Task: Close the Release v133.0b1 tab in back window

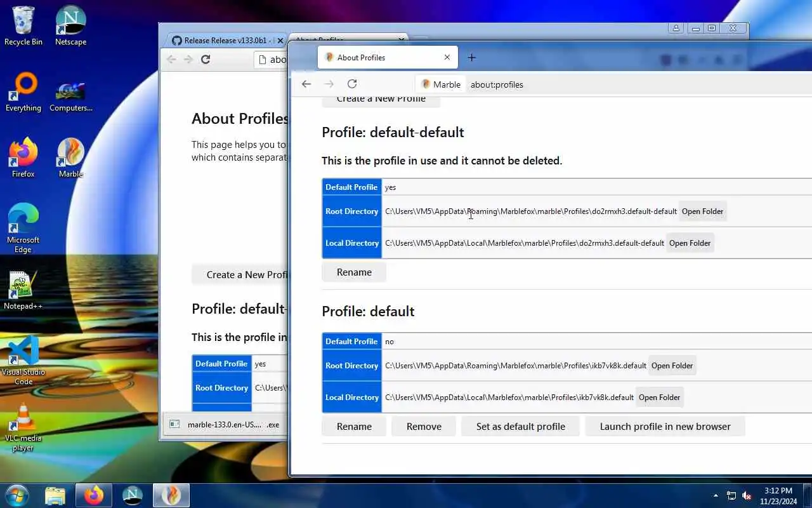Action: [280, 41]
